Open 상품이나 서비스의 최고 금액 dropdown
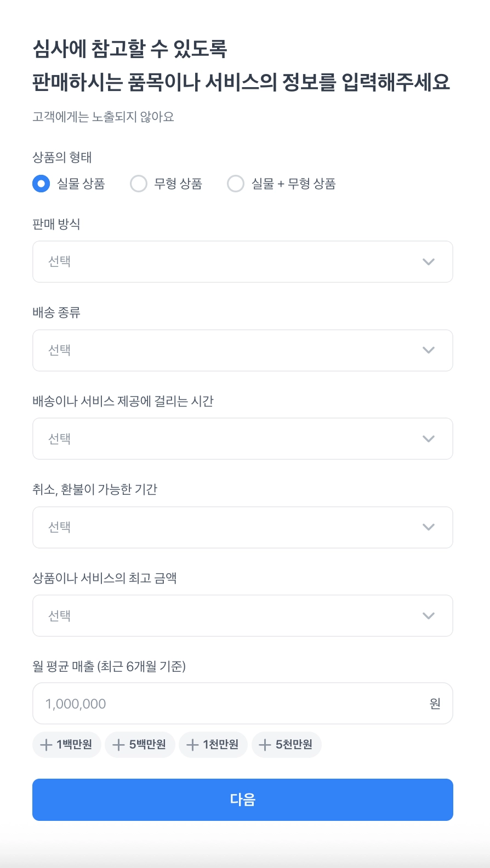 242,616
